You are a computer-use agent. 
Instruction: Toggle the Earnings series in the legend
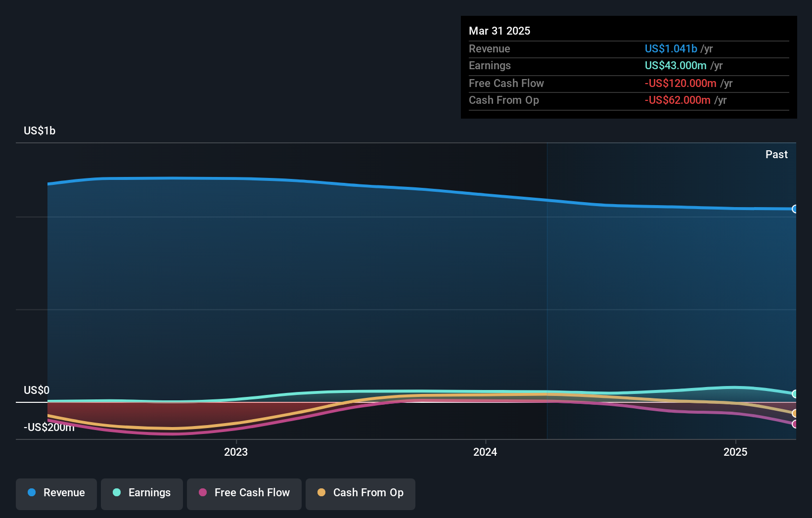pyautogui.click(x=142, y=494)
